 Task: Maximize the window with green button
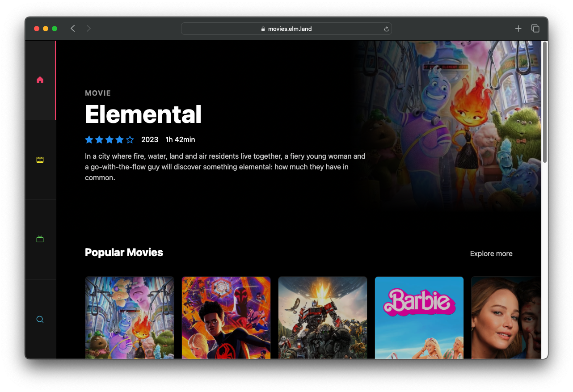pyautogui.click(x=55, y=29)
